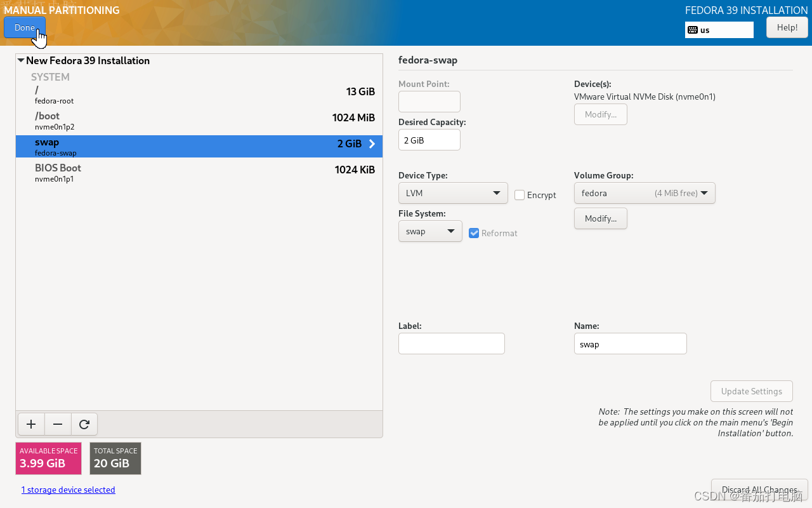
Task: Toggle the Encrypt checkbox
Action: point(520,195)
